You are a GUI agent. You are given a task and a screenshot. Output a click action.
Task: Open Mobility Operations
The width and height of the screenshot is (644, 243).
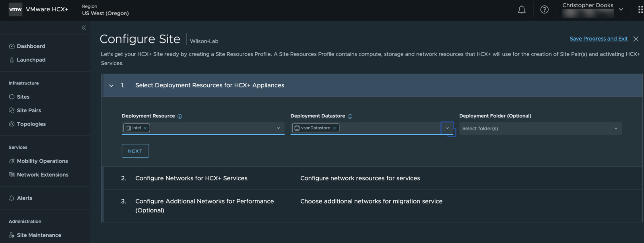tap(42, 161)
